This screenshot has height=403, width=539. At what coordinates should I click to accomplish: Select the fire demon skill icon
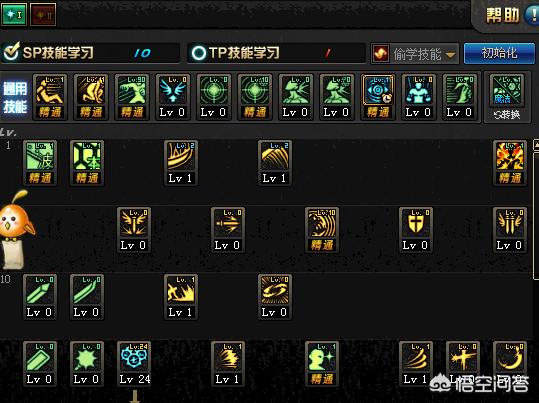(510, 162)
